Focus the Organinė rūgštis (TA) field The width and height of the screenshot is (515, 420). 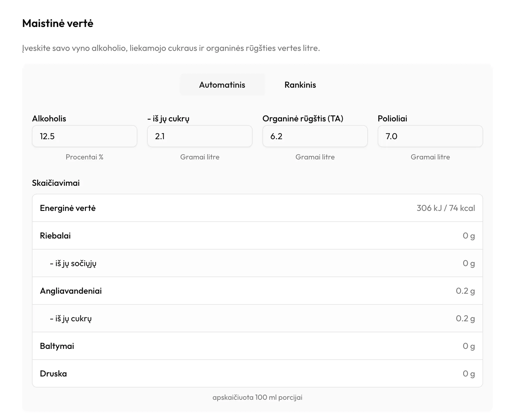315,136
